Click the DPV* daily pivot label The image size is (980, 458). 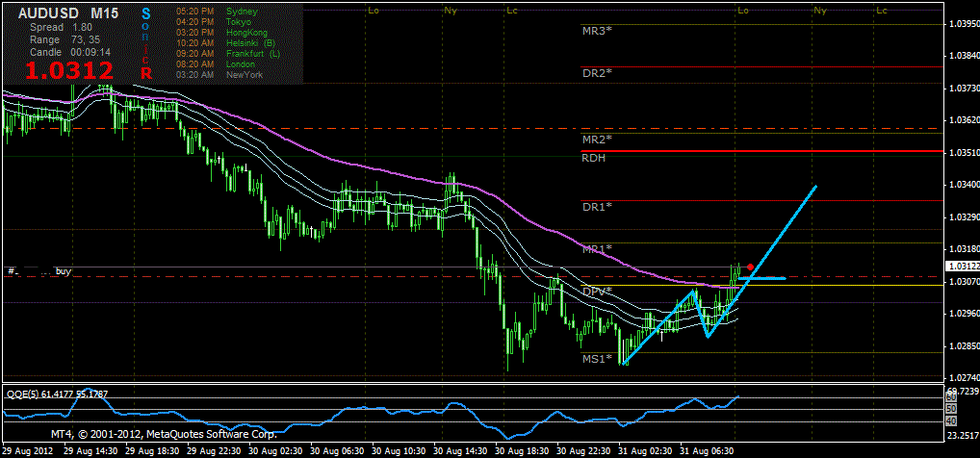tap(597, 291)
